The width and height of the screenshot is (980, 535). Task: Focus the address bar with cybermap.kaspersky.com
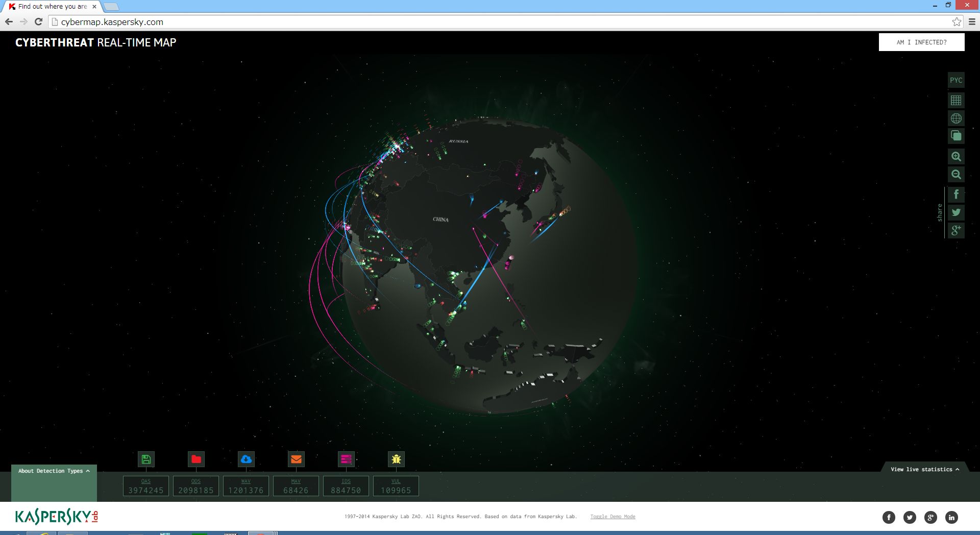tap(505, 22)
